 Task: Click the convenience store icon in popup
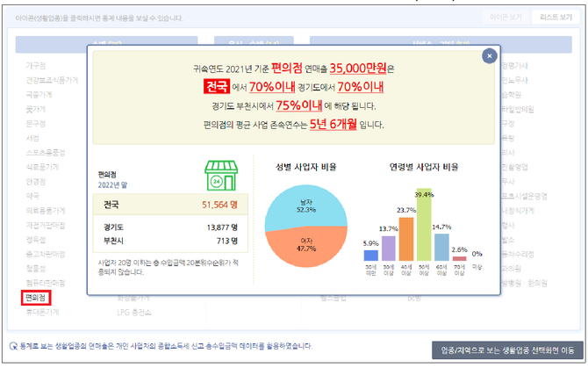221,175
